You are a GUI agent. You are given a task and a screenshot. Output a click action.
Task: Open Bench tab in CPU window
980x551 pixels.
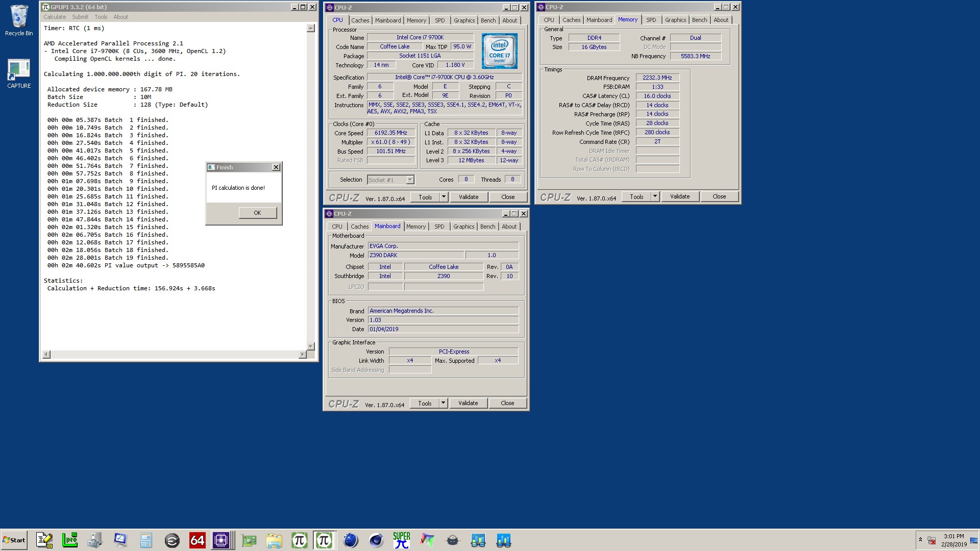point(488,20)
